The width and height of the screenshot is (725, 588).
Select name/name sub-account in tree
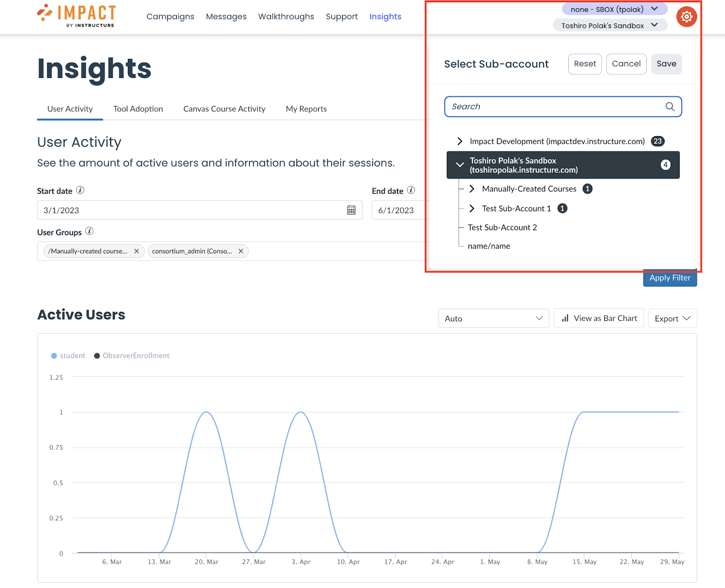[x=489, y=246]
